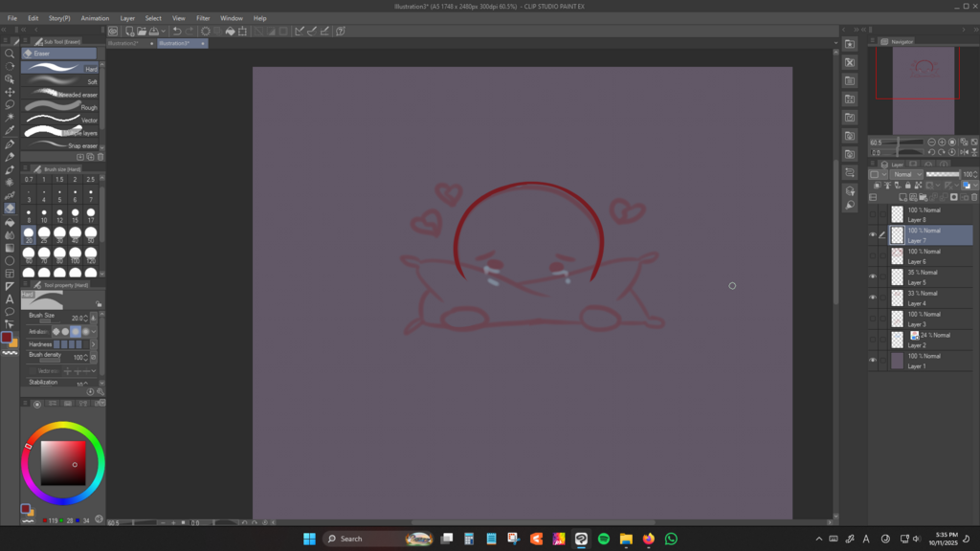The height and width of the screenshot is (551, 980).
Task: Select brush size preset 50
Action: (90, 233)
